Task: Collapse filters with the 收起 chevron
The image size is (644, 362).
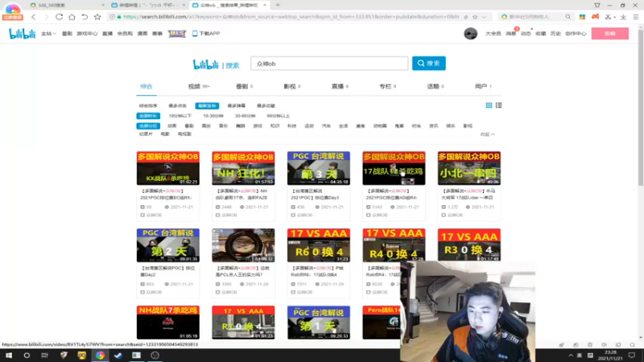Action: coord(488,134)
